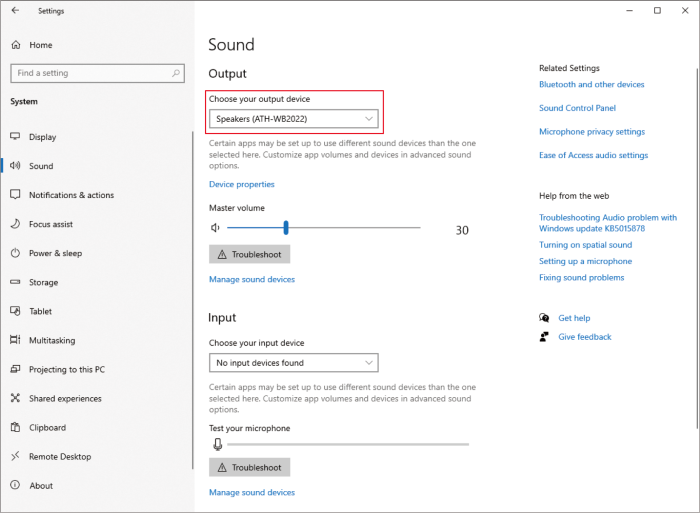
Task: Click the Remote Desktop icon
Action: [x=15, y=456]
